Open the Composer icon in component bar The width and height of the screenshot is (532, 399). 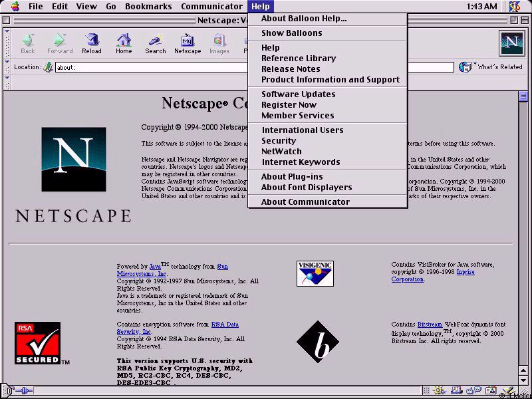(x=508, y=390)
